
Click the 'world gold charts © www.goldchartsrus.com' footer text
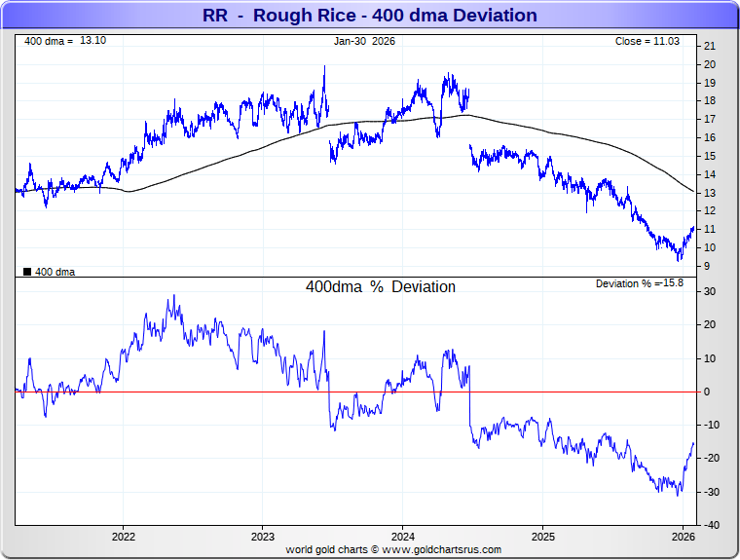pyautogui.click(x=393, y=549)
